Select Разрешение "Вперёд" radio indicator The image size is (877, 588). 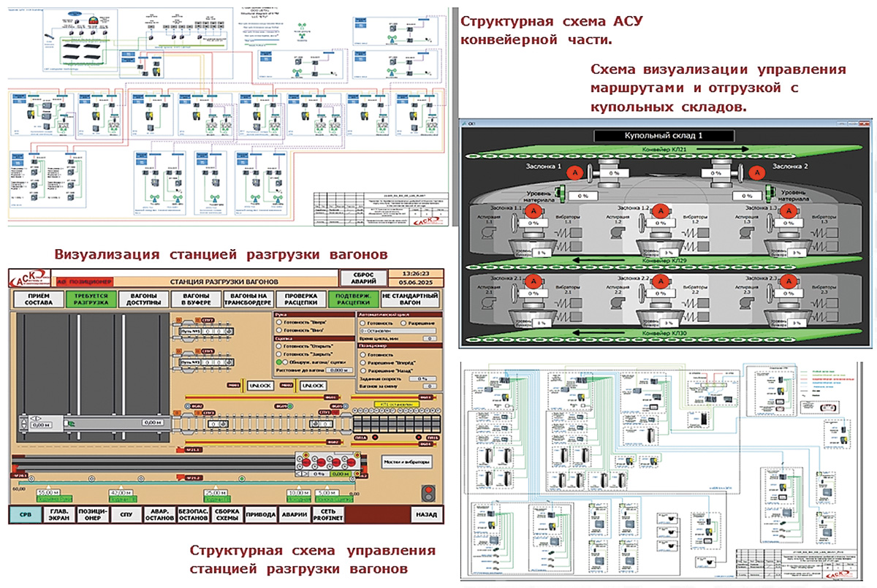[361, 362]
